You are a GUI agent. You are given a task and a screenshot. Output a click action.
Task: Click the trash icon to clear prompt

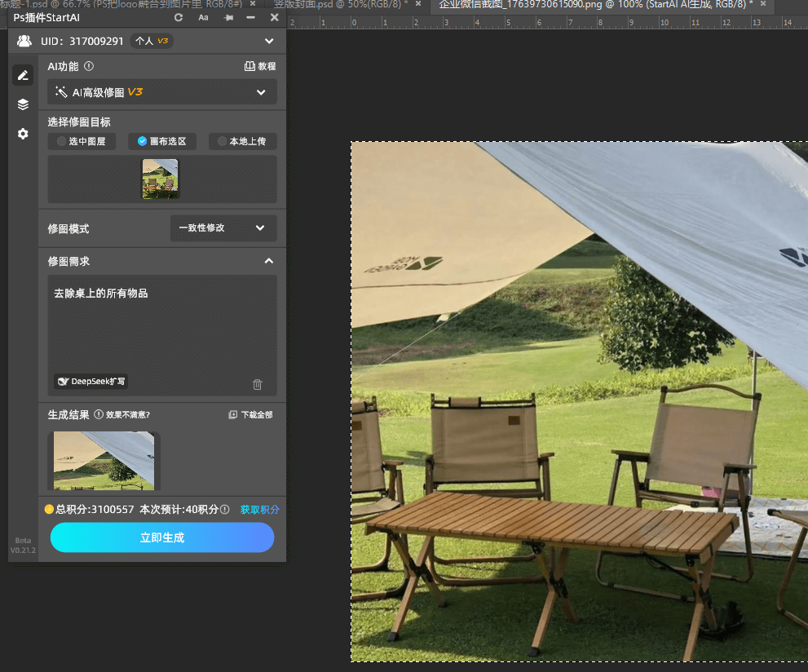pos(258,384)
